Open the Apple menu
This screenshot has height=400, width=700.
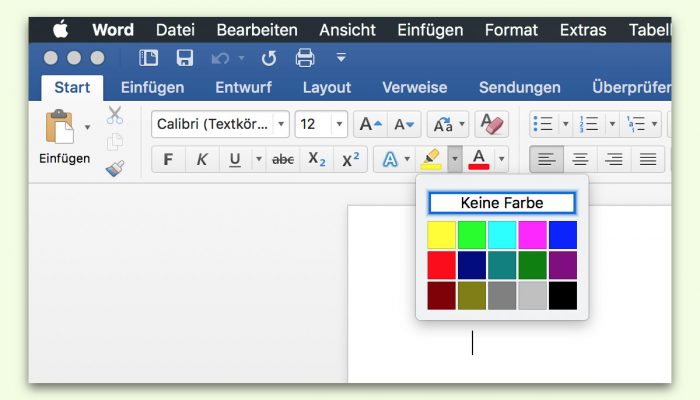tap(60, 29)
